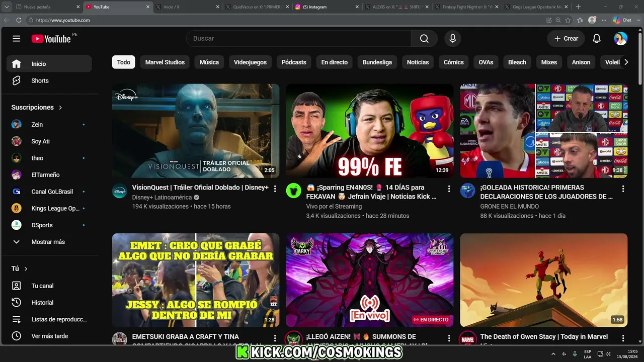Viewport: 644px width, 362px height.
Task: Open Canal GoLBrasil subscription
Action: (x=49, y=192)
